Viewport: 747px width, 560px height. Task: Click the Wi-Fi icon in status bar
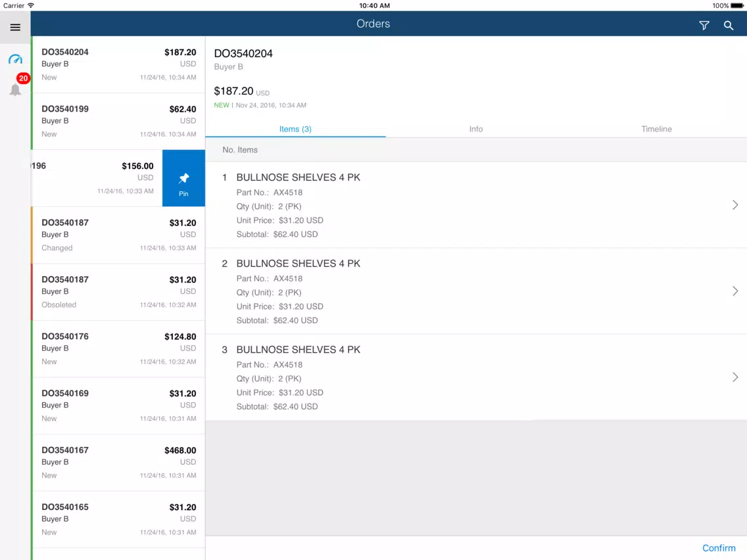coord(31,5)
